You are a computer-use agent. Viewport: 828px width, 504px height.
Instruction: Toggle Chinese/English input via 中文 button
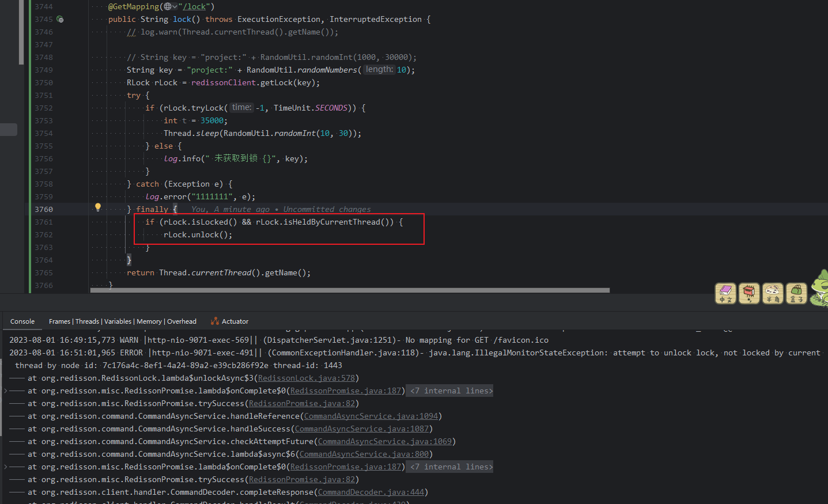coord(725,293)
